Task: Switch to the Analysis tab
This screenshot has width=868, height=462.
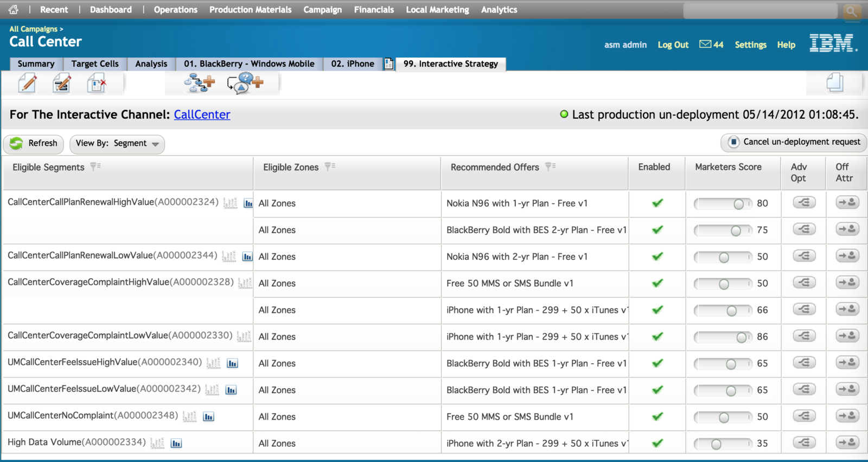Action: [151, 64]
